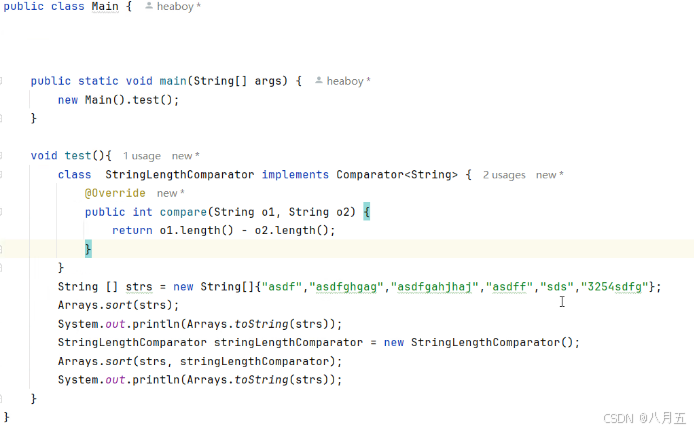The image size is (694, 432).
Task: Click the author person icon beside class Main
Action: (x=149, y=6)
